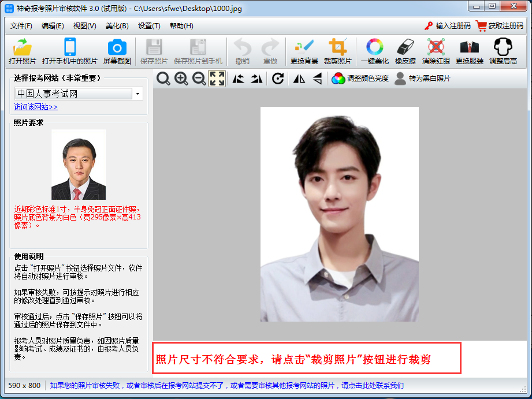Flip photo vertically icon

[x=317, y=79]
